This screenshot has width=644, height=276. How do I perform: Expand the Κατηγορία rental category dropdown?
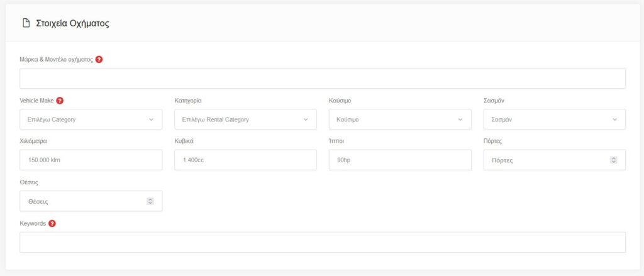pyautogui.click(x=245, y=119)
